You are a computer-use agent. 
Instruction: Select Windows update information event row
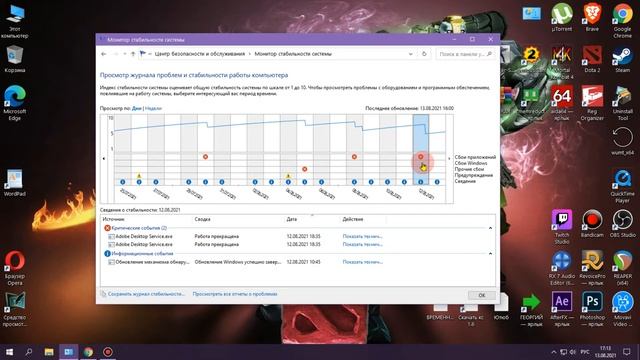click(x=298, y=262)
